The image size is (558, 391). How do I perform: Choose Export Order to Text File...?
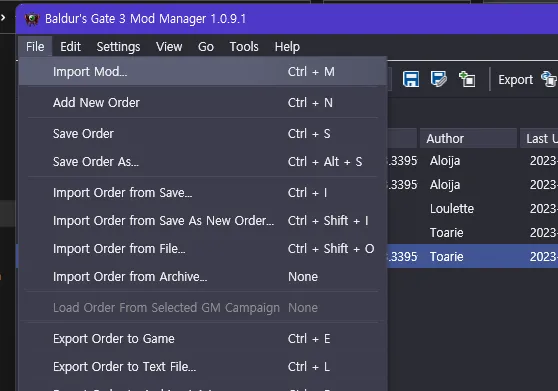tap(203, 366)
